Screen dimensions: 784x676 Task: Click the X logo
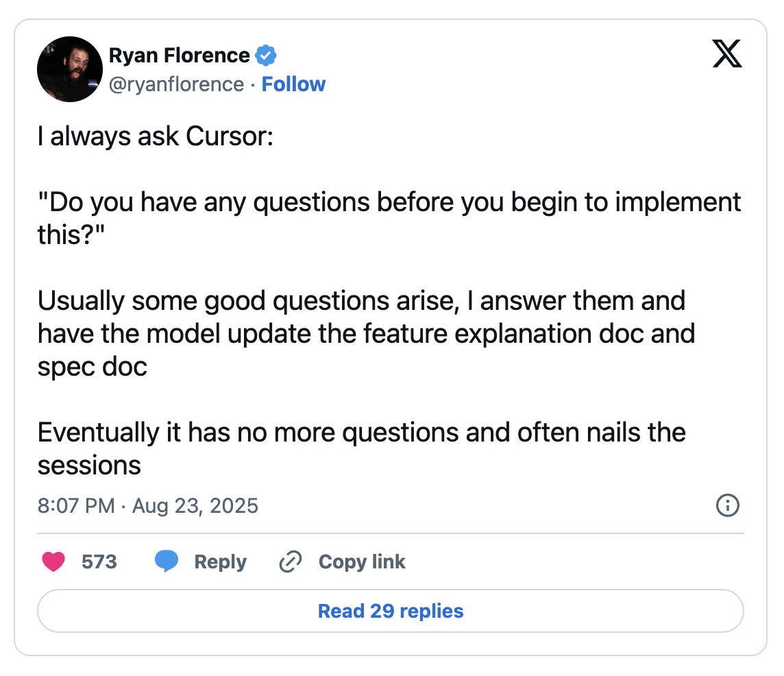click(727, 53)
